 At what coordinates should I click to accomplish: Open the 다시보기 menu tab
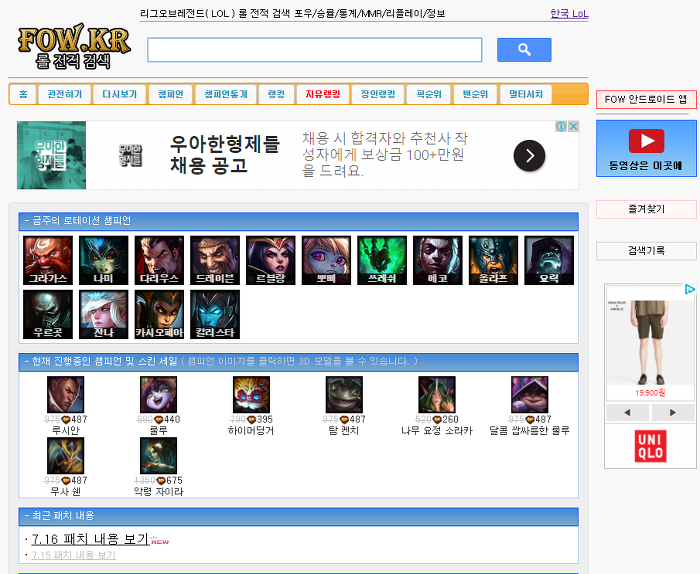[x=119, y=94]
